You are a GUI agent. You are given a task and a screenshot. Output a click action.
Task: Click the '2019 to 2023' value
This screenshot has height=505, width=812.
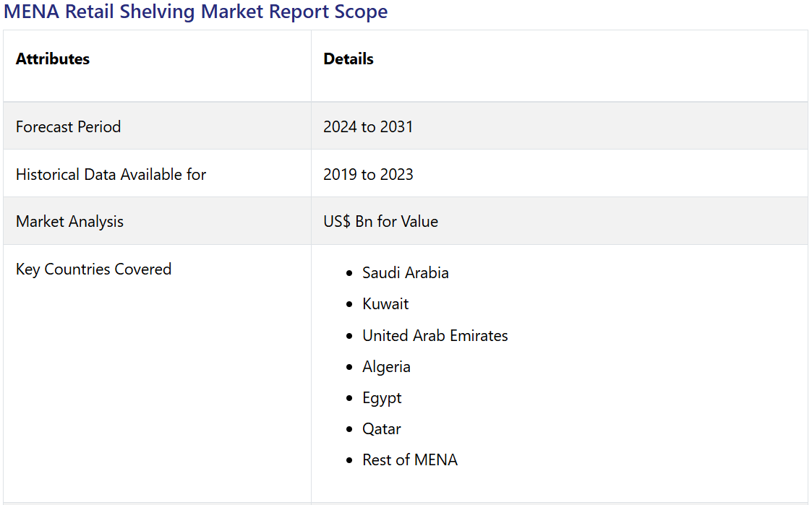(x=368, y=174)
